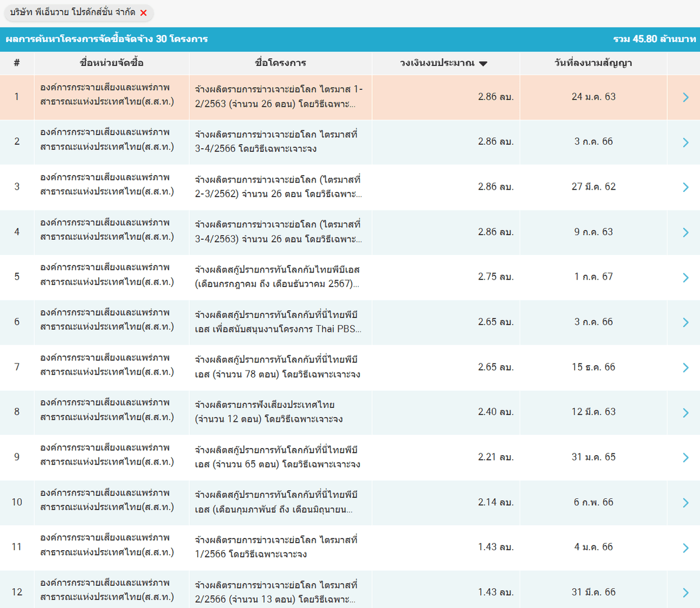Select project ไตรมาสที่ 3-4/2566 โดยวิธีเฉพาะเจาะจง
The height and width of the screenshot is (608, 700).
pyautogui.click(x=276, y=141)
